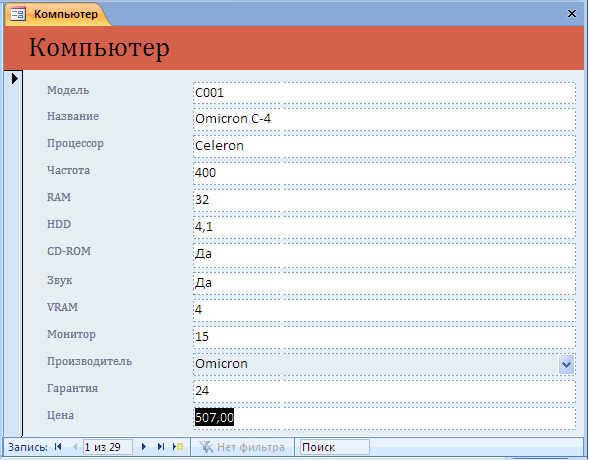Go to previous record arrow
This screenshot has width=589, height=460.
(x=75, y=447)
